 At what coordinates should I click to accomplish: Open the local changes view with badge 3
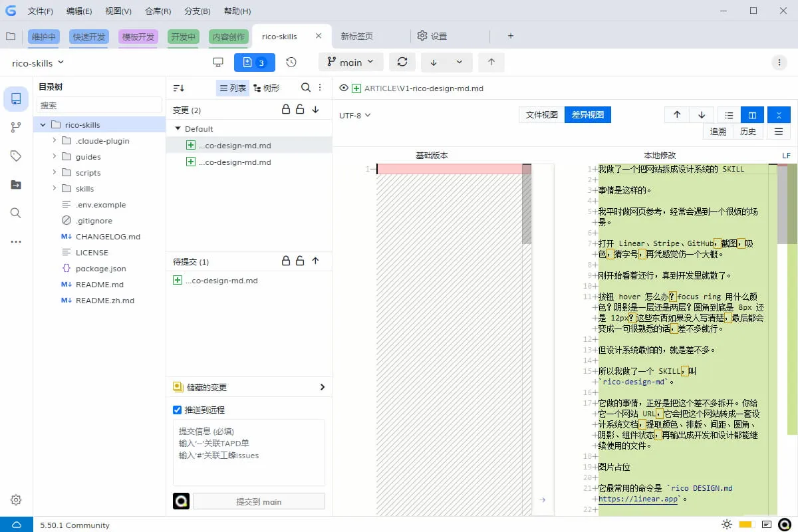255,63
